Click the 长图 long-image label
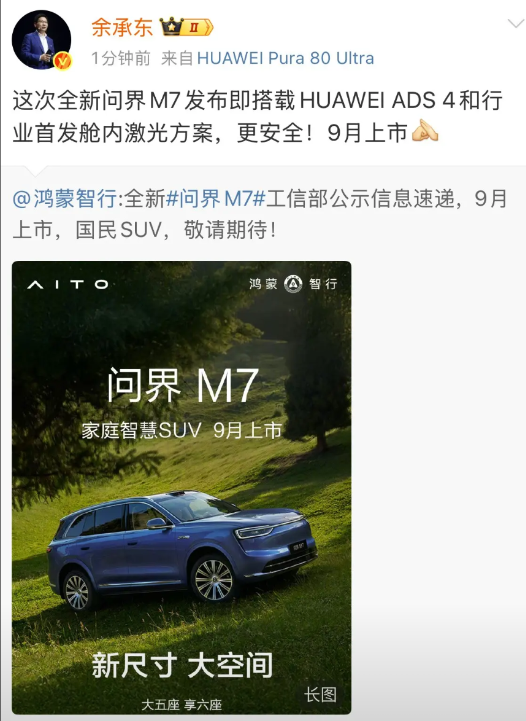This screenshot has height=721, width=526. click(x=320, y=695)
